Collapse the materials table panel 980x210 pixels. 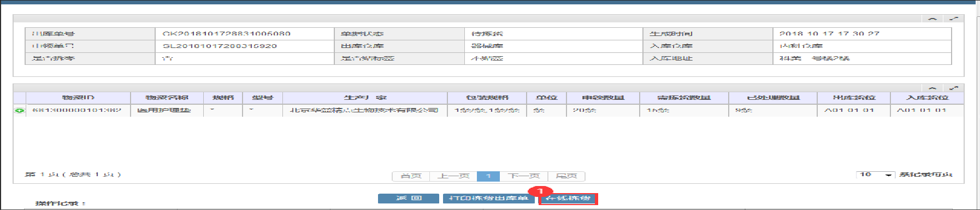click(932, 88)
